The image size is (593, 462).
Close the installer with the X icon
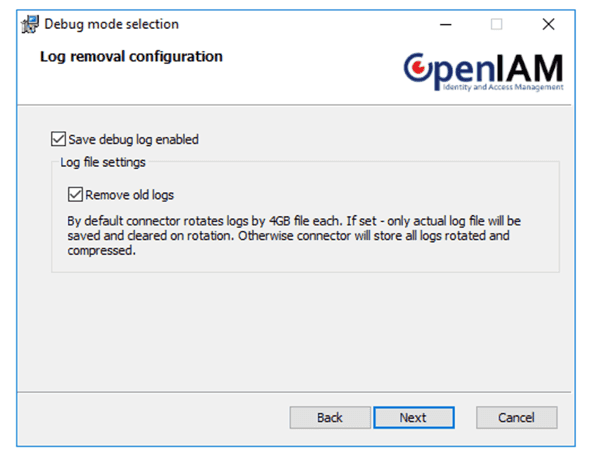548,24
